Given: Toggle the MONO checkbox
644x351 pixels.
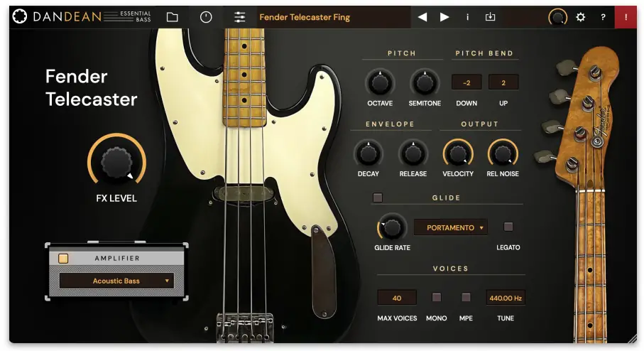Looking at the screenshot, I should 437,297.
